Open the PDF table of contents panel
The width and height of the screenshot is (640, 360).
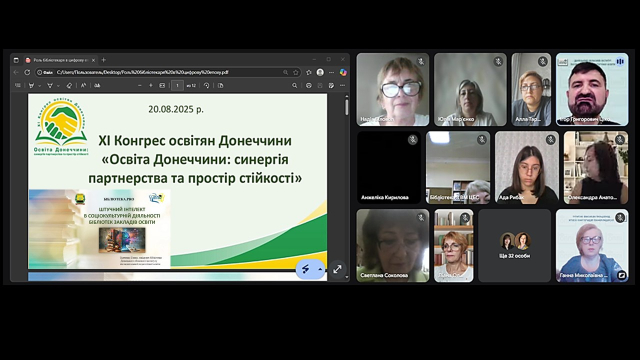click(18, 85)
